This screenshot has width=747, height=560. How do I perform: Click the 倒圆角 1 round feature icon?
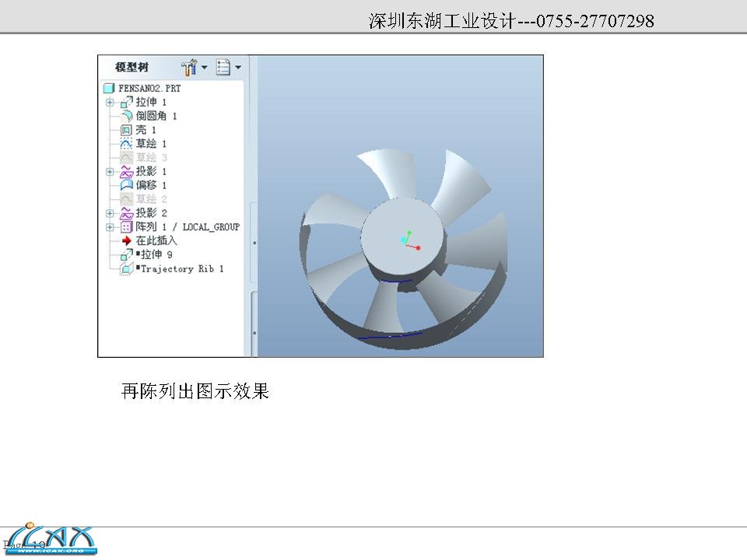126,116
